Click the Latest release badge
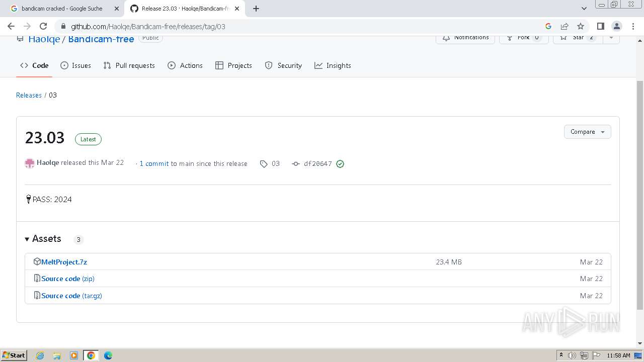 click(88, 139)
